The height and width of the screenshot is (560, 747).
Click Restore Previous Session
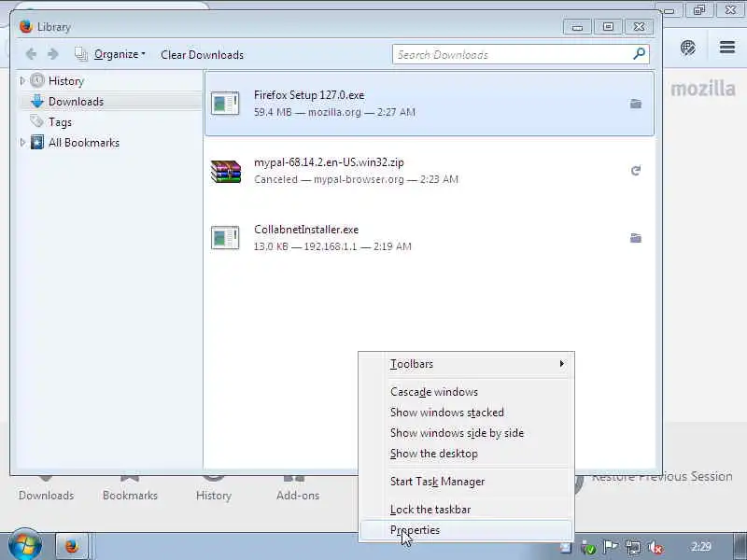662,477
